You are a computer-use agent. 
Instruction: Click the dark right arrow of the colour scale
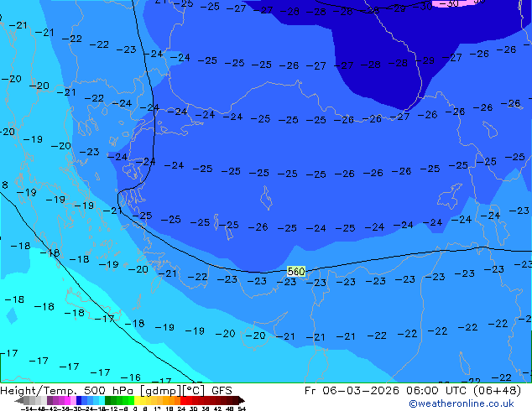coord(242,401)
